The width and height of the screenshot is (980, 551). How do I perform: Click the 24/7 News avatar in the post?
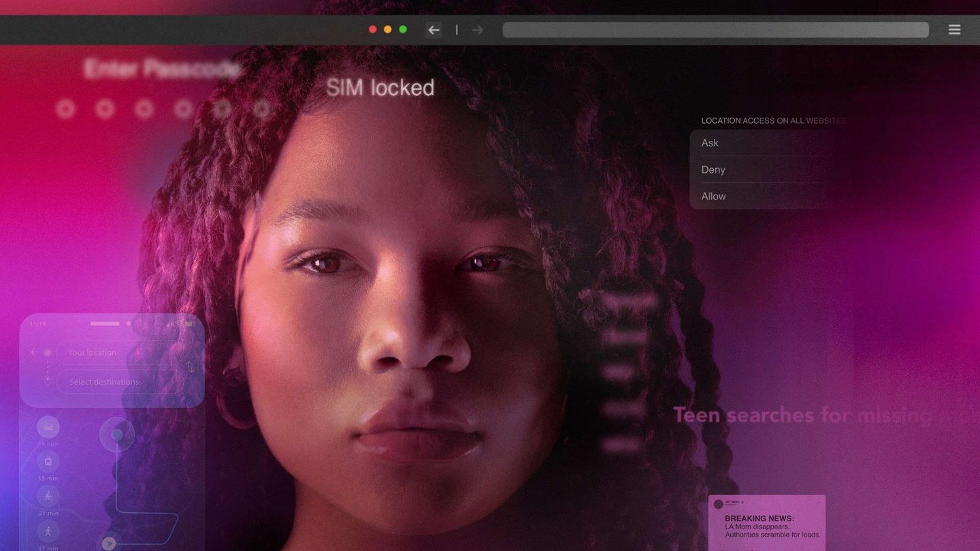click(718, 504)
